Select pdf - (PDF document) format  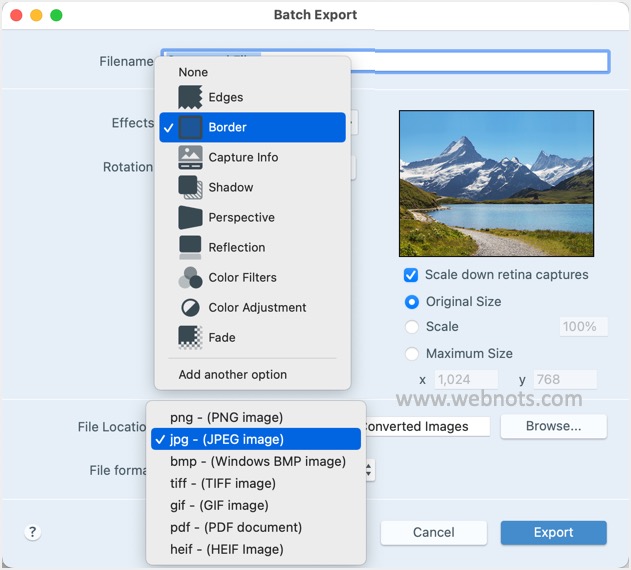tap(236, 527)
